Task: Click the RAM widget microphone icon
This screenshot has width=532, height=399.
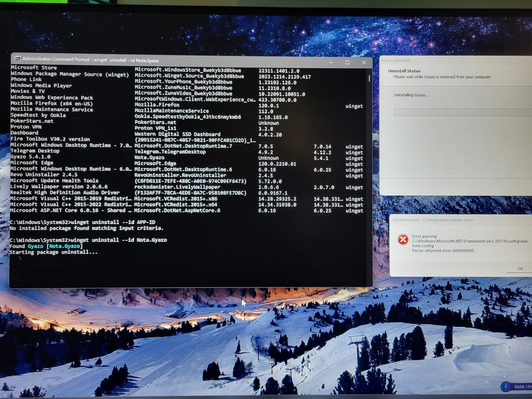Action: tap(506, 386)
